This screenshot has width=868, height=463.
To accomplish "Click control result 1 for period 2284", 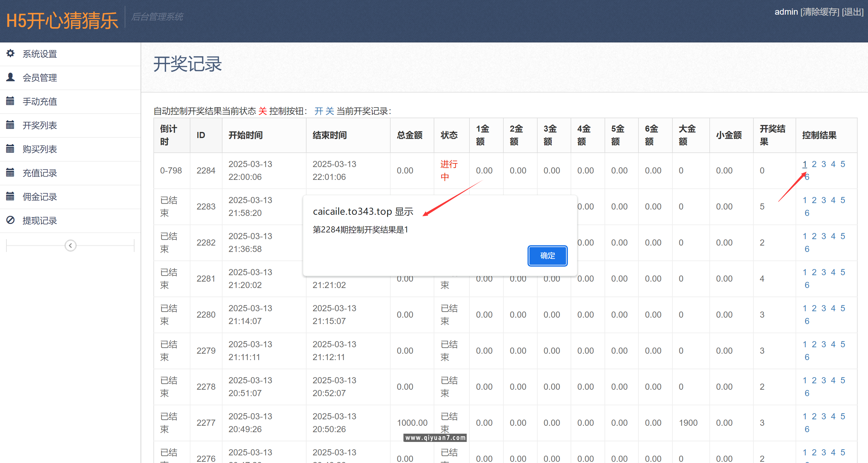I will (805, 164).
